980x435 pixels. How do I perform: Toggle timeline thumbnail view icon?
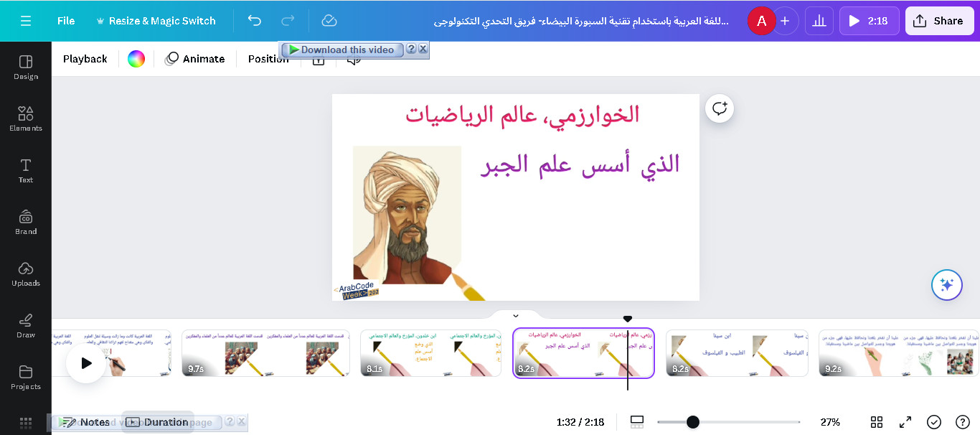(637, 422)
